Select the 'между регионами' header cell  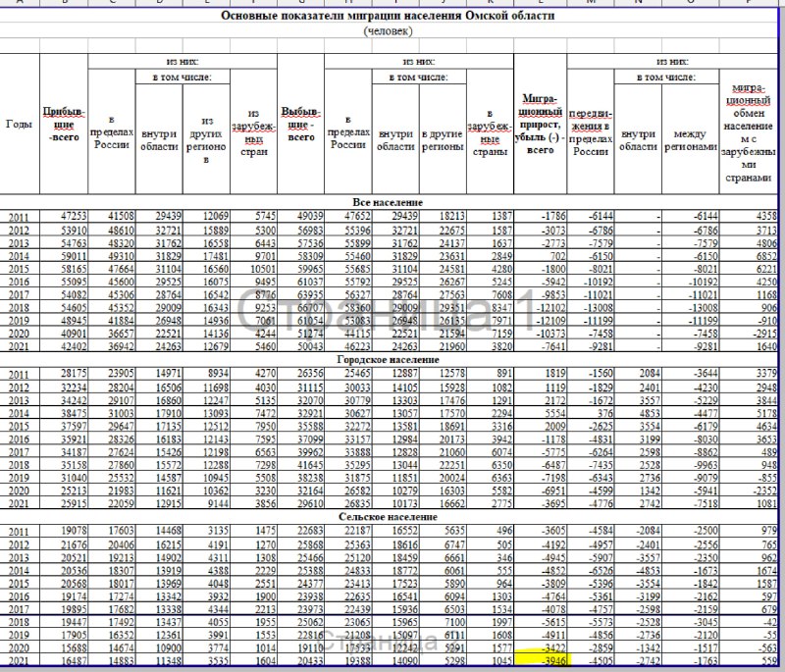691,139
